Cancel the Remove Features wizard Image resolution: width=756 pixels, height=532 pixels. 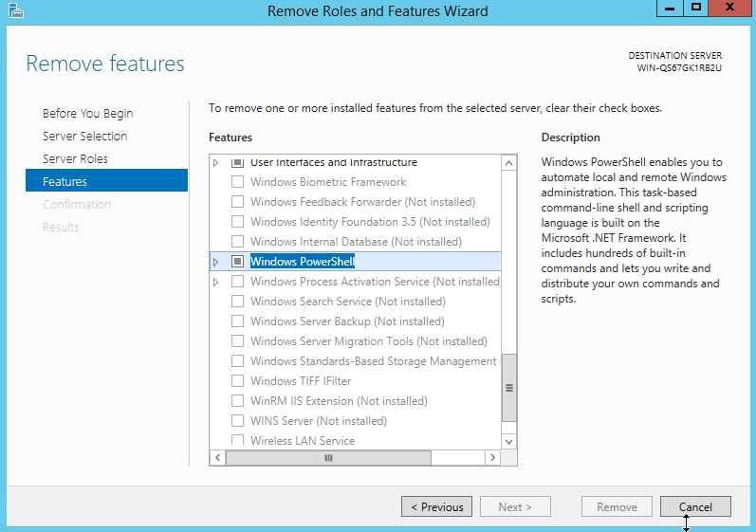pos(695,506)
